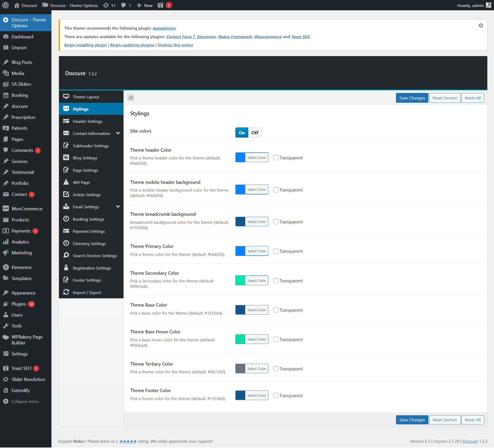The image size is (494, 448).
Task: Tick Transparent for Theme Footer Color
Action: click(276, 395)
